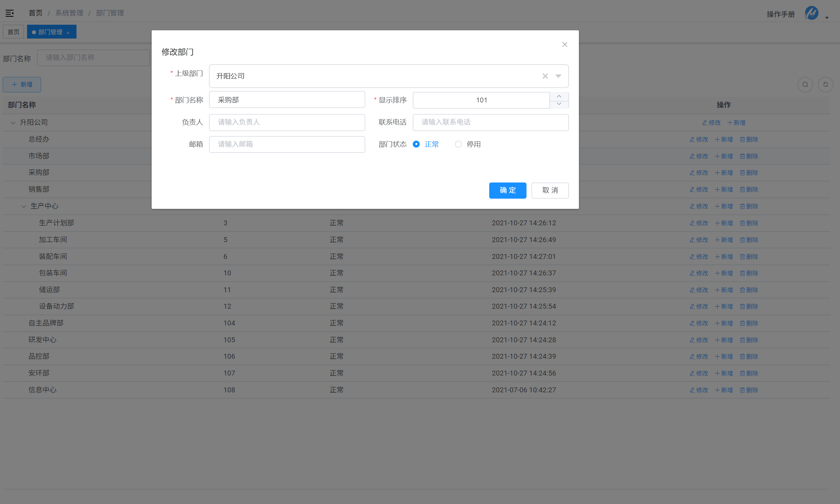Click the sidebar collapse hamburger icon
The width and height of the screenshot is (840, 504).
10,13
